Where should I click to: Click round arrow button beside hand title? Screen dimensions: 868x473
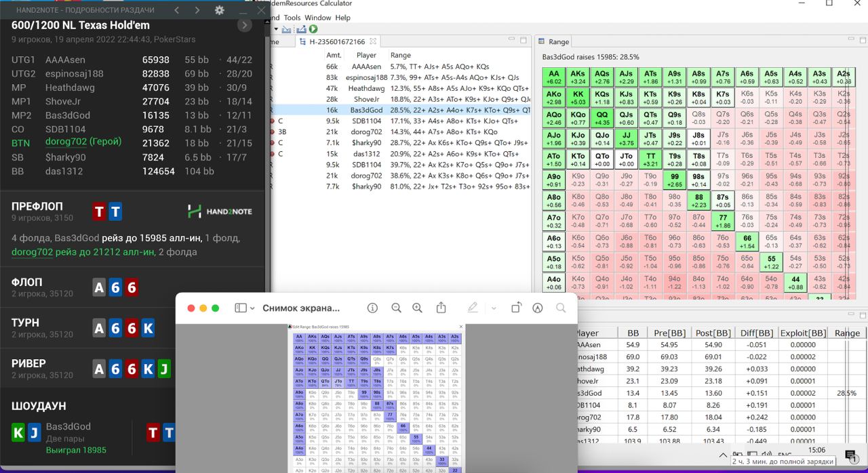tap(245, 25)
